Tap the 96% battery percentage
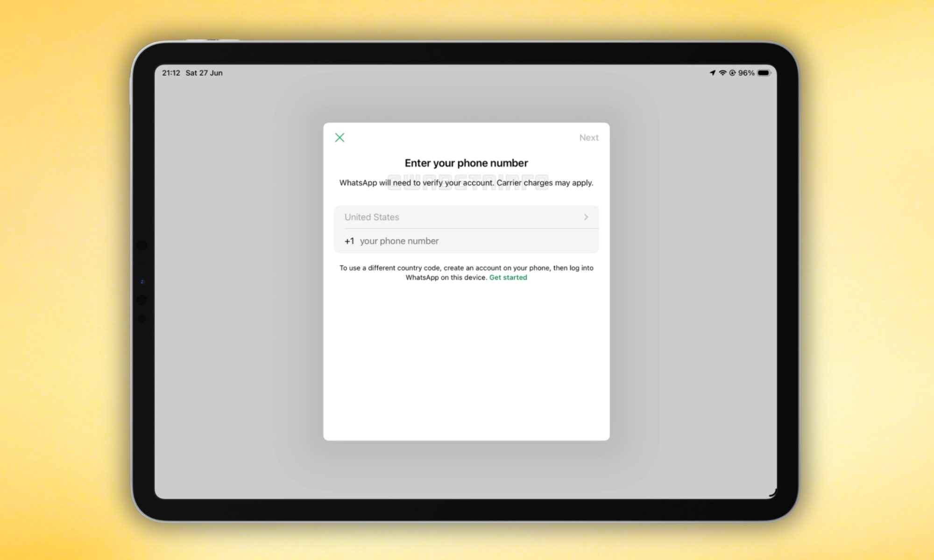The image size is (934, 560). pyautogui.click(x=746, y=73)
